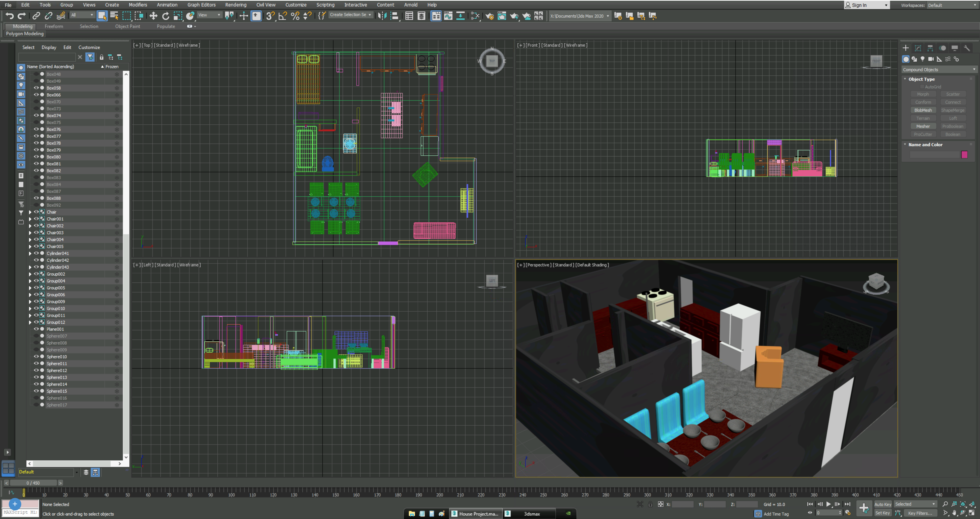Image resolution: width=980 pixels, height=519 pixels.
Task: Expand the Chair tree item
Action: click(30, 212)
